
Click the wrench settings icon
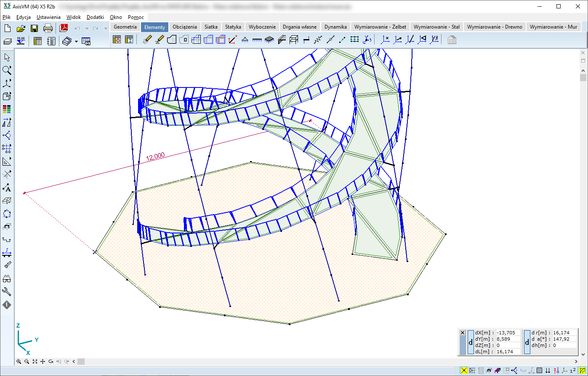pyautogui.click(x=7, y=291)
